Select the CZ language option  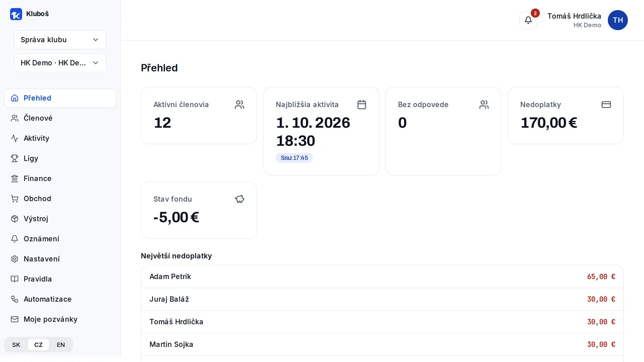(38, 345)
